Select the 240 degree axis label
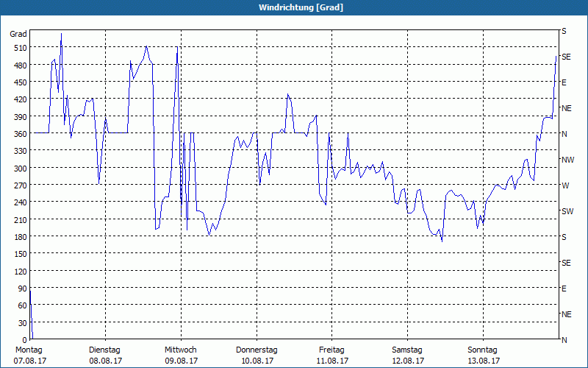The width and height of the screenshot is (588, 368). click(21, 202)
